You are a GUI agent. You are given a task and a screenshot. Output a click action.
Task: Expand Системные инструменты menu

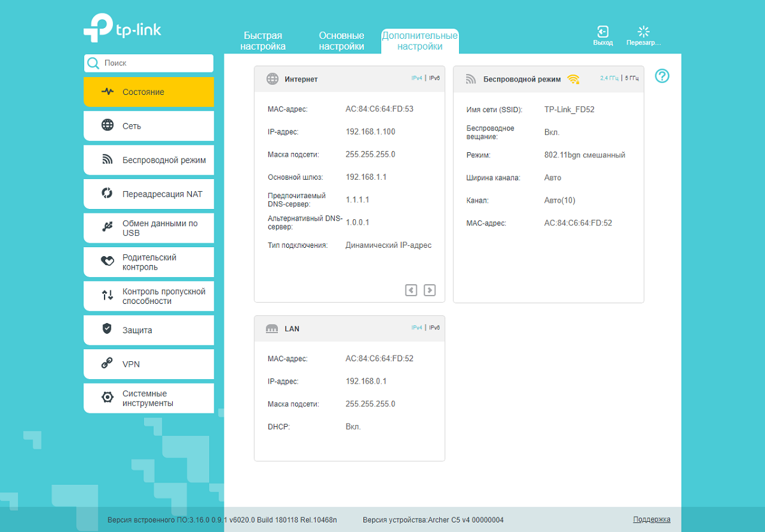(149, 398)
